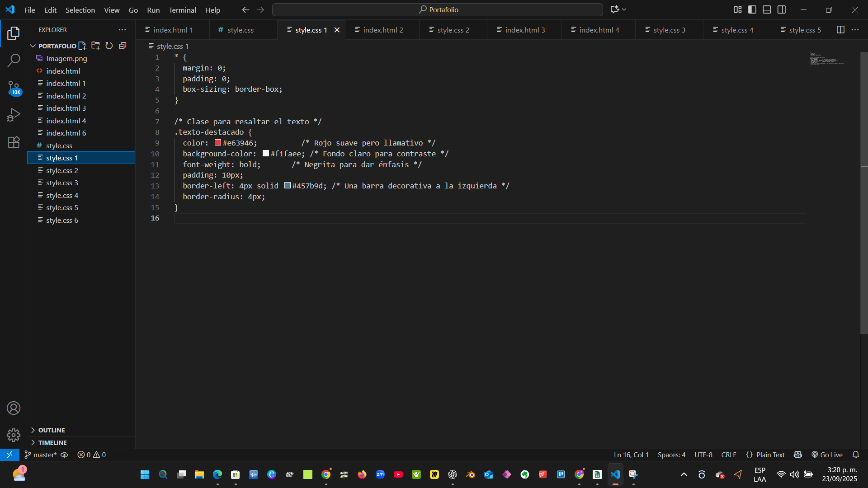
Task: Click New Folder icon in Portafolio header
Action: pyautogui.click(x=96, y=46)
